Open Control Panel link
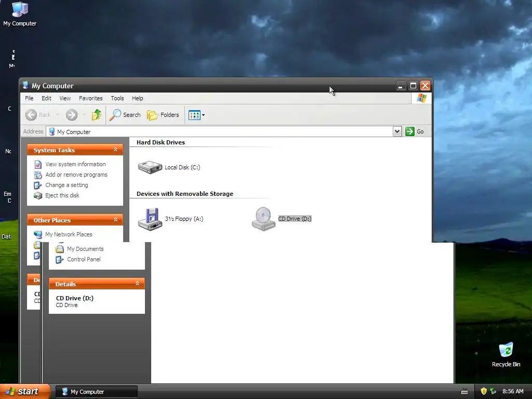Screen dimensions: 532x399 point(84,259)
